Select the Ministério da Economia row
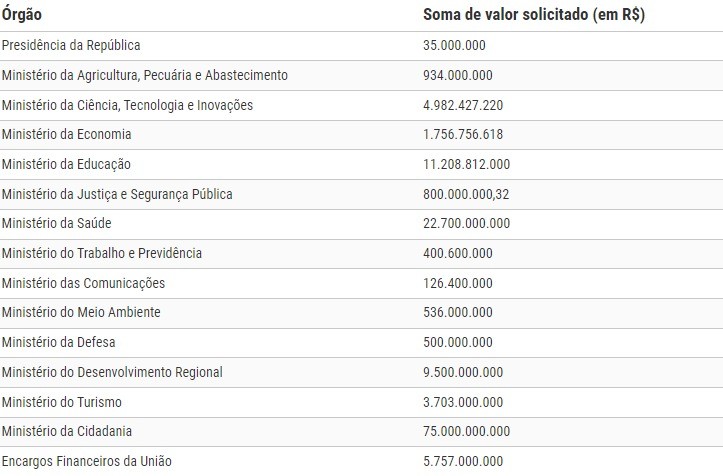The height and width of the screenshot is (476, 723). click(362, 135)
